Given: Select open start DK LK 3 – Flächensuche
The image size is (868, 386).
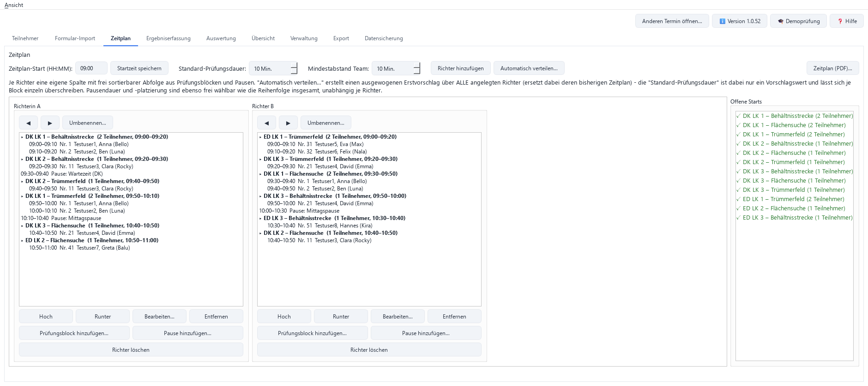Looking at the screenshot, I should (794, 181).
